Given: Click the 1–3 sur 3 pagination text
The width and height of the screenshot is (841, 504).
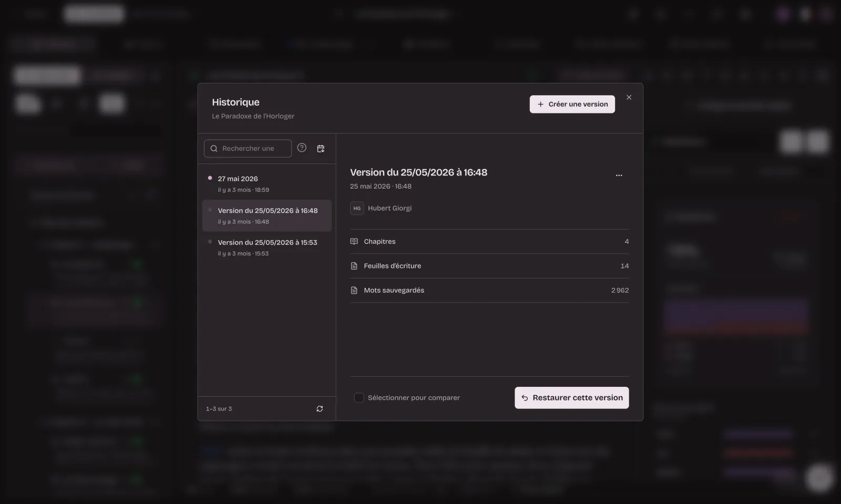Looking at the screenshot, I should (219, 408).
